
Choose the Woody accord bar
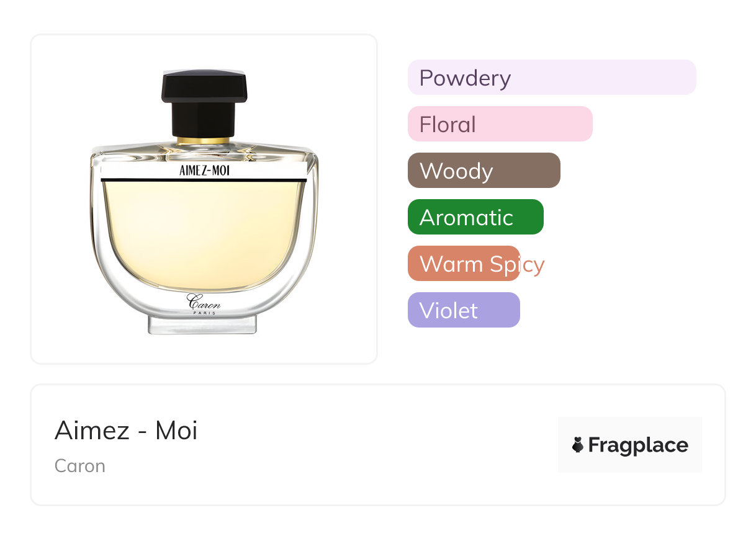pos(484,171)
